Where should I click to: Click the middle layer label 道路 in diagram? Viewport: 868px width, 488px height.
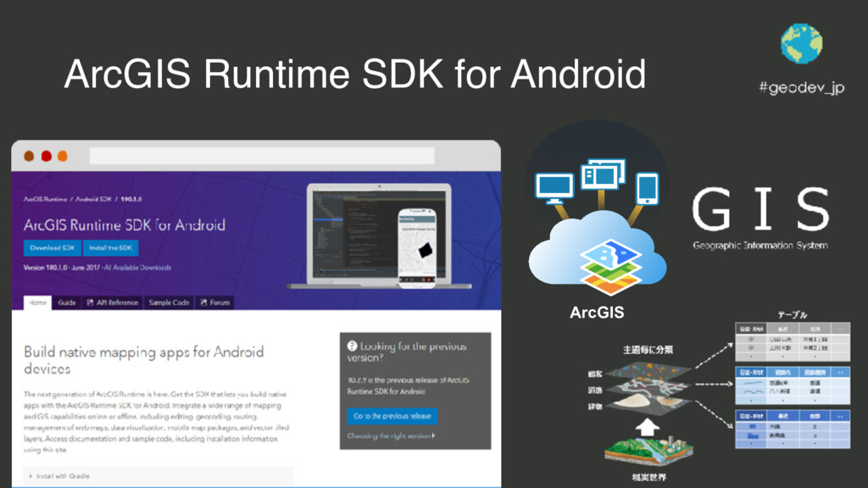click(595, 390)
